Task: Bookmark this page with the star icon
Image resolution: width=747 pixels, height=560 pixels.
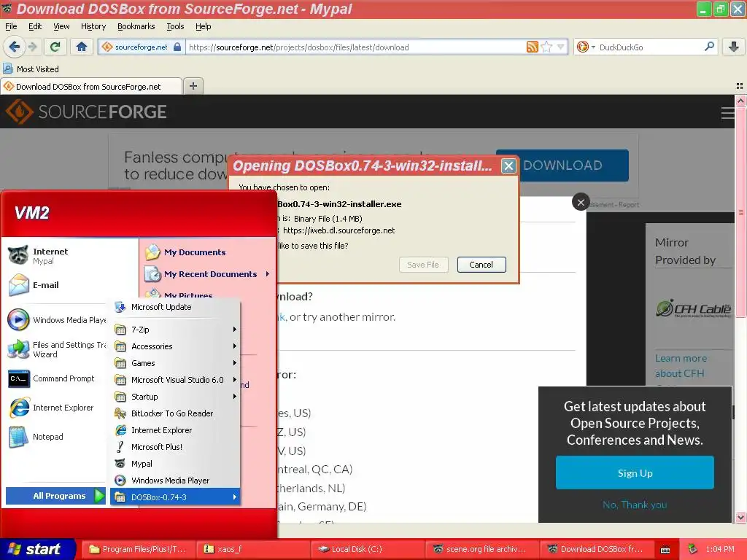Action: pyautogui.click(x=546, y=47)
